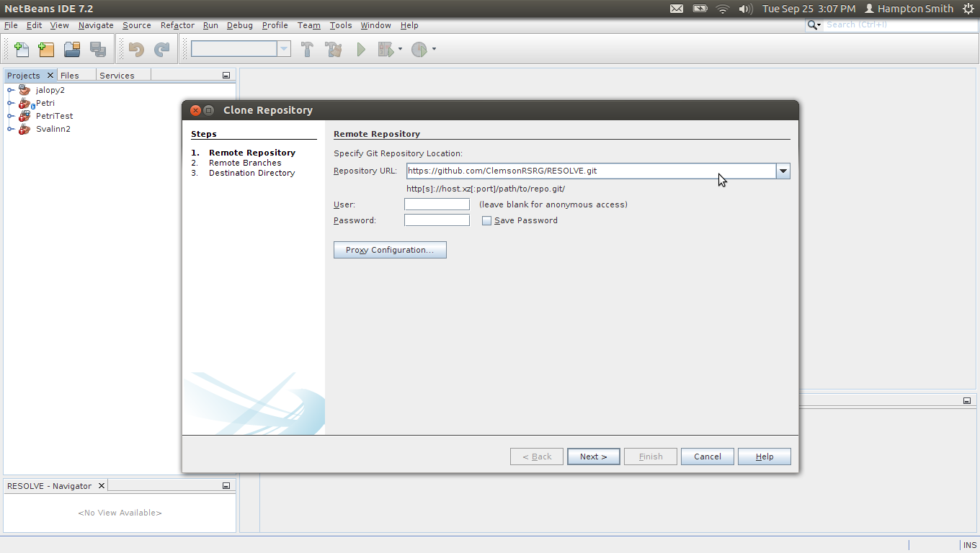Screen dimensions: 980x553
Task: Click the Debug Project icon
Action: click(386, 50)
